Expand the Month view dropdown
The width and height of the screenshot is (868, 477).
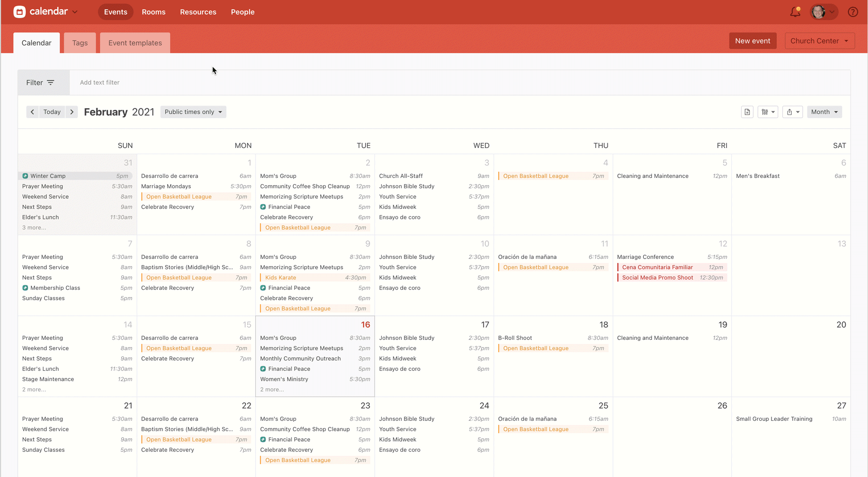pyautogui.click(x=824, y=112)
